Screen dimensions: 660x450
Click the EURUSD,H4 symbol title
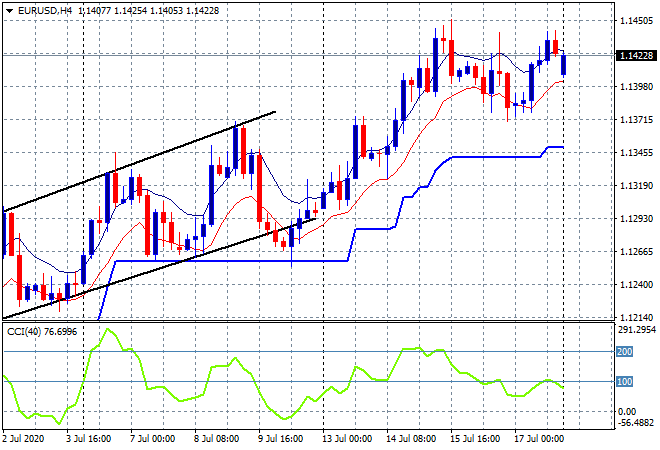(x=45, y=11)
